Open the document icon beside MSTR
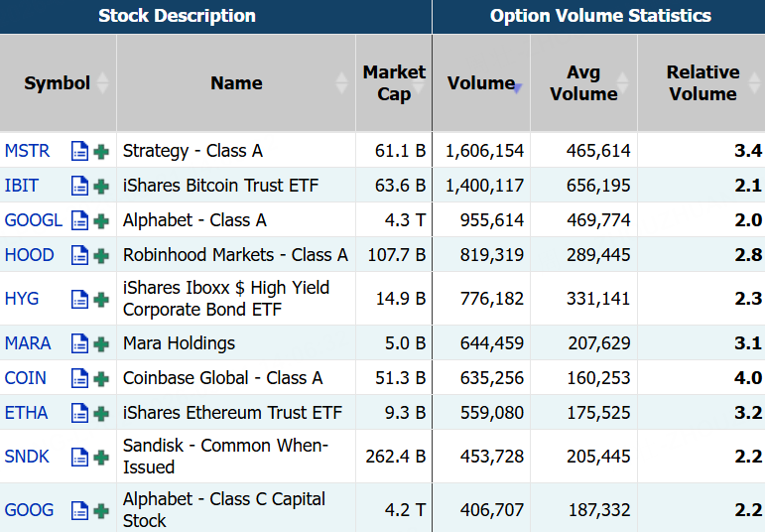The image size is (765, 532). [79, 151]
